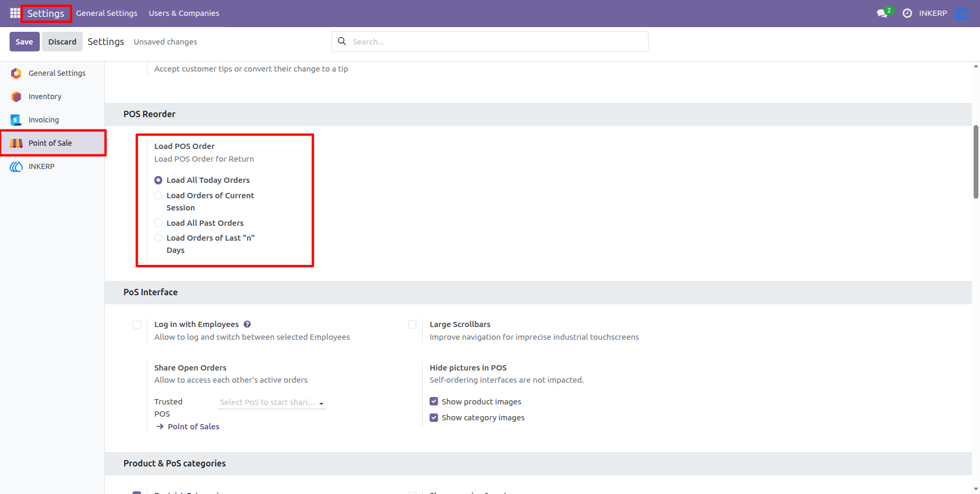Open INKERP sidebar settings section
This screenshot has width=980, height=494.
click(x=52, y=166)
